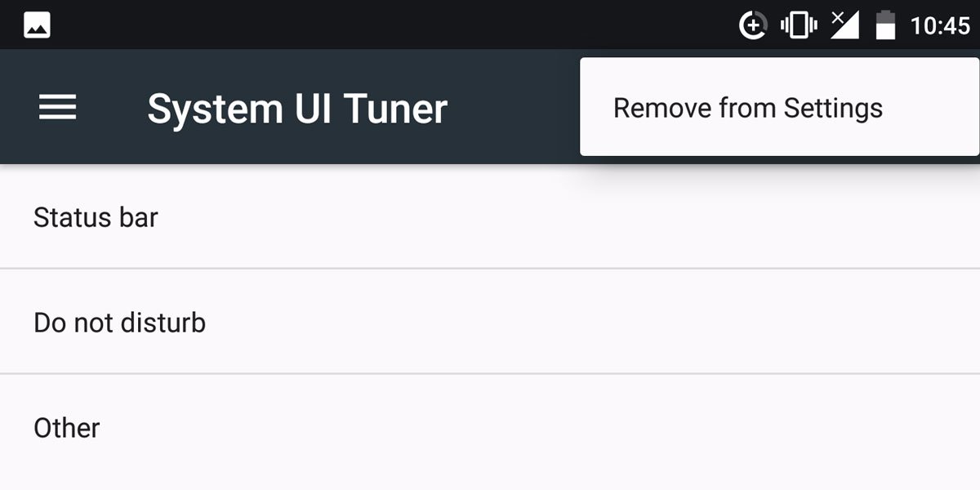
Task: Tap the picture notification icon in status bar
Action: [38, 25]
